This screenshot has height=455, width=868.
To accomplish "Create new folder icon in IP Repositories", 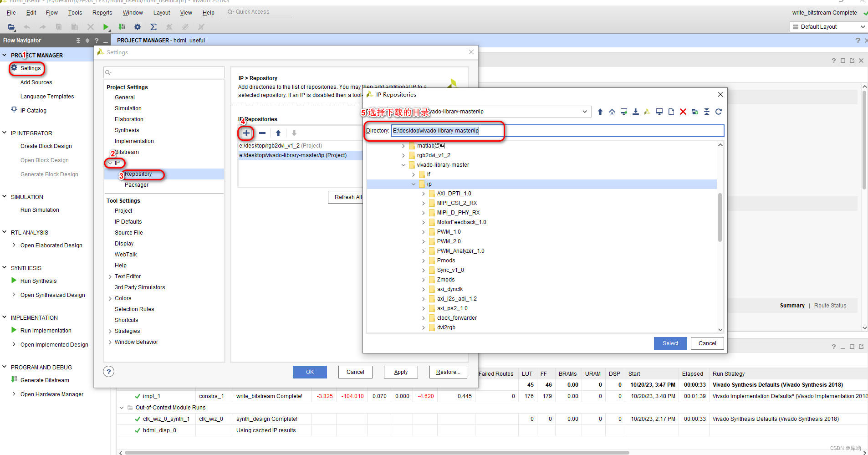I will pos(695,112).
